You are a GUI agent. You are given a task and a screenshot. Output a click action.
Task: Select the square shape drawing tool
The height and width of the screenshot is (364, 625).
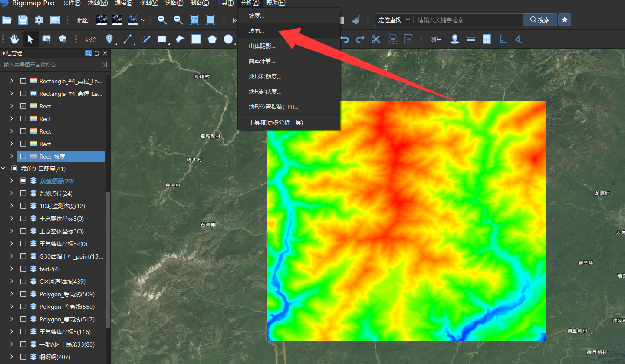[x=196, y=39]
